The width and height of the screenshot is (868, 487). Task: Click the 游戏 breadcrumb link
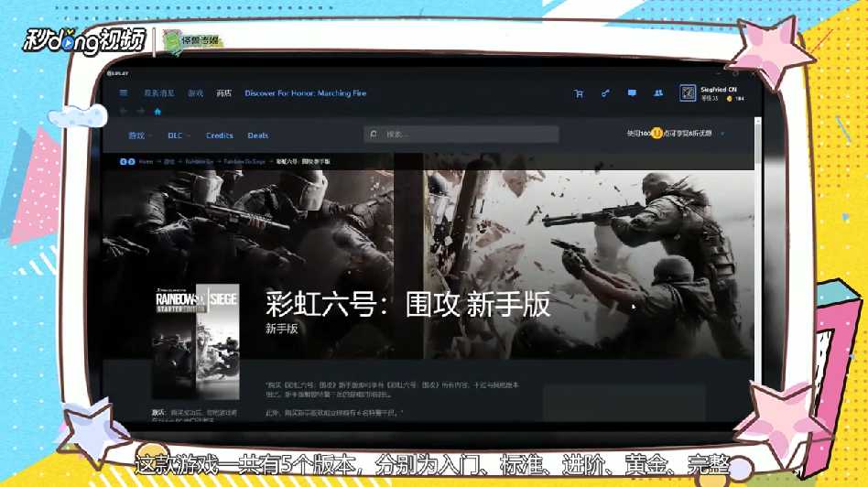coord(169,162)
